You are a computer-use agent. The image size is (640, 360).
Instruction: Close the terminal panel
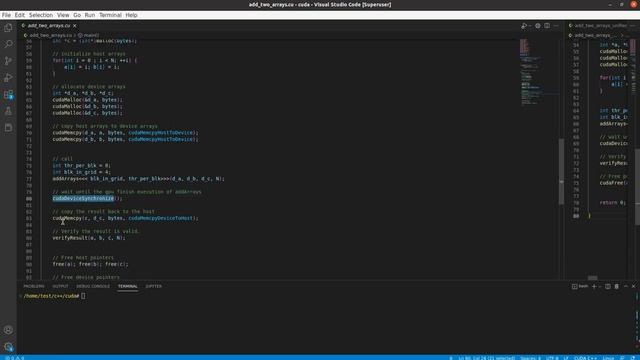click(x=633, y=287)
